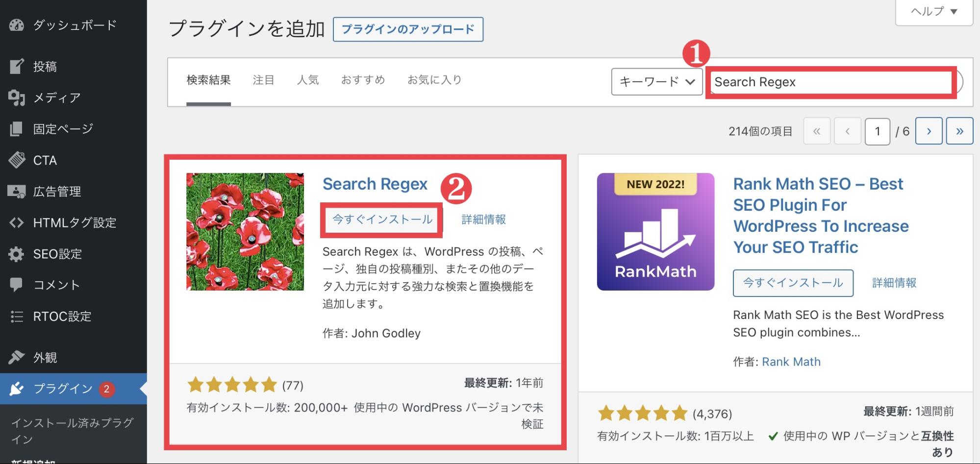Screen dimensions: 980x464
Task: Switch to the 注目 tab
Action: tap(264, 80)
